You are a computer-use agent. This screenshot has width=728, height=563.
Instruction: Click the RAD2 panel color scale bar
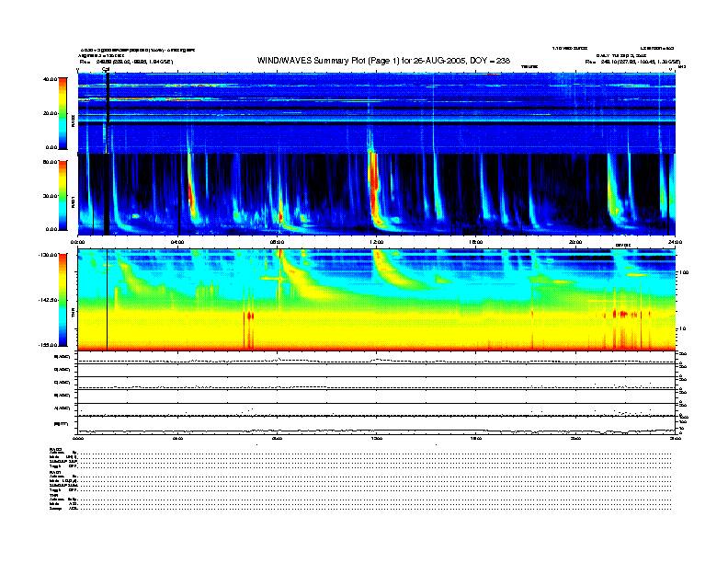63,113
